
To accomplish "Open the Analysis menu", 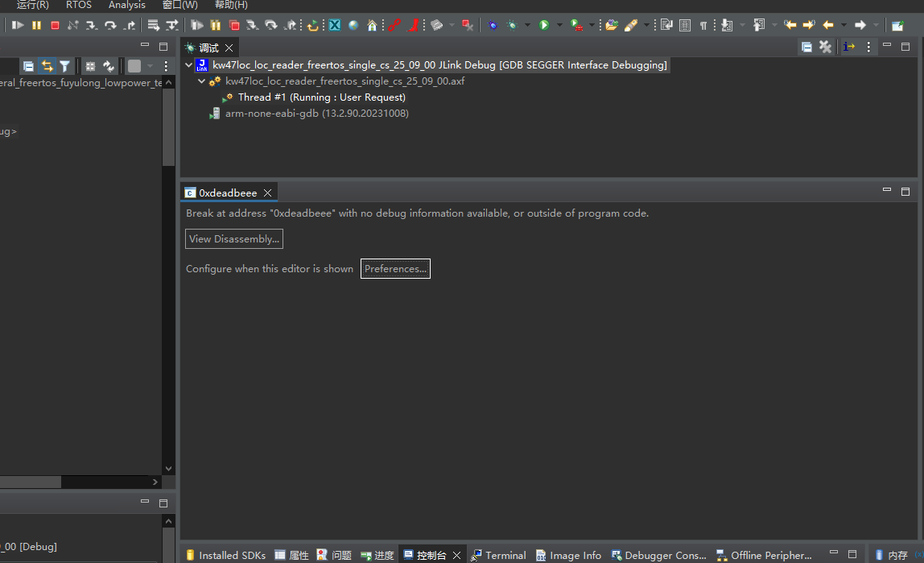I will coord(126,5).
